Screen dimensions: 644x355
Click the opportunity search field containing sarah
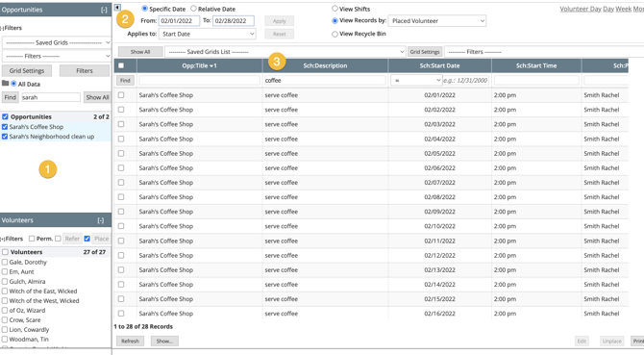[51, 97]
